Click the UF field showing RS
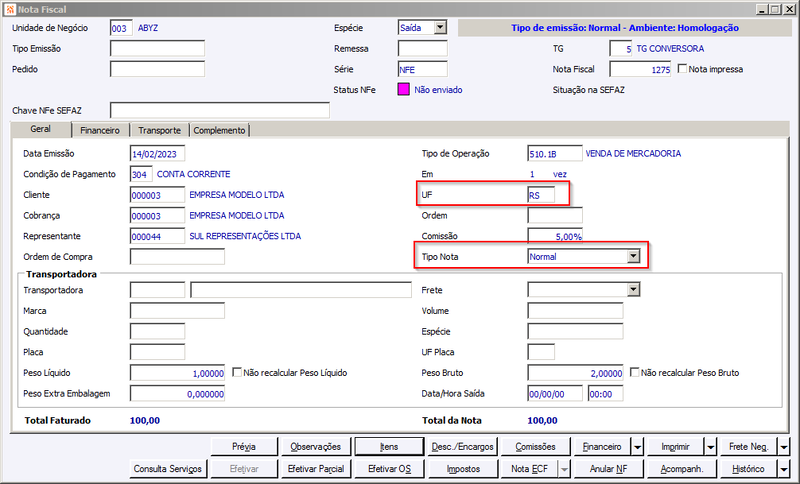 click(x=541, y=195)
